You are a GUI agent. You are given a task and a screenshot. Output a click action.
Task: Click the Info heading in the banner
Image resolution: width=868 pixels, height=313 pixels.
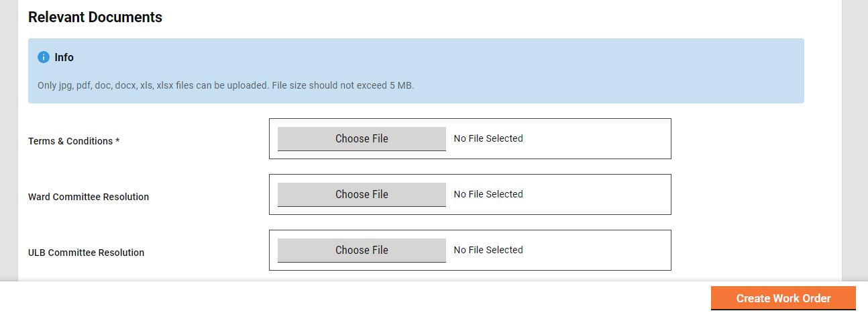64,58
